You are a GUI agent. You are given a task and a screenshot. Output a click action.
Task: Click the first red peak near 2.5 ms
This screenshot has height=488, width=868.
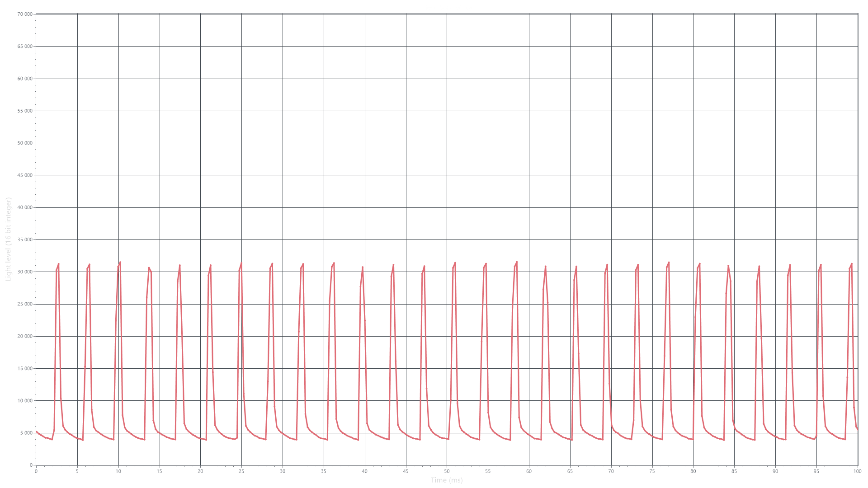[58, 264]
